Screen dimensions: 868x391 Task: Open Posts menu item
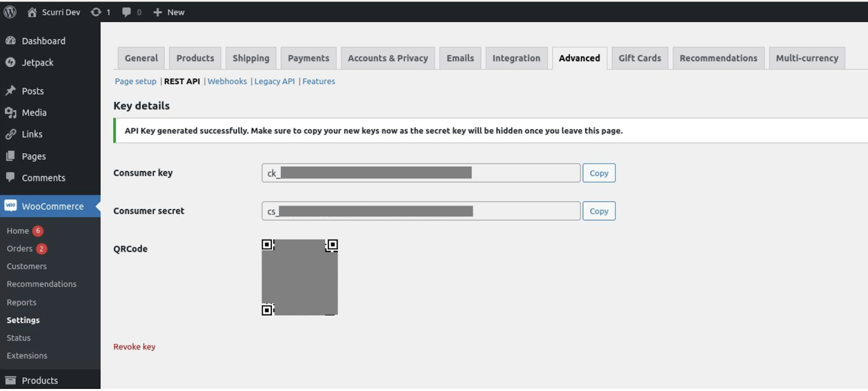click(x=33, y=91)
